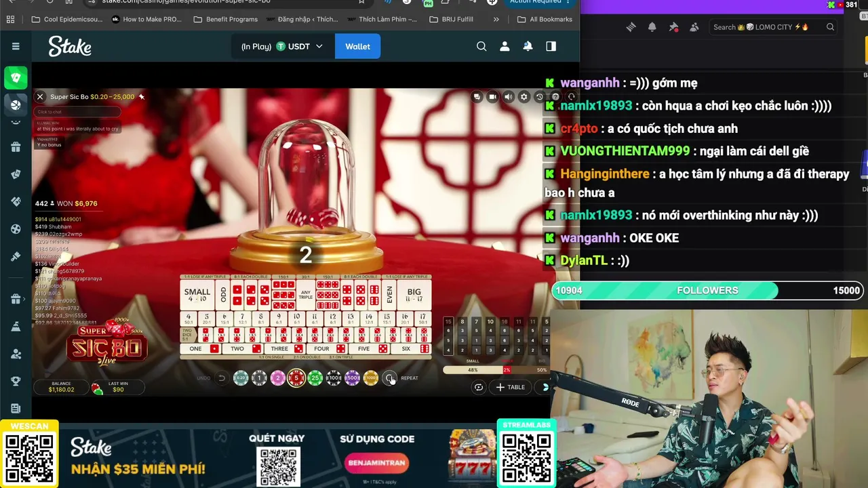Viewport: 868px width, 488px height.
Task: Open the Casino section in Stake sidebar
Action: [16, 77]
